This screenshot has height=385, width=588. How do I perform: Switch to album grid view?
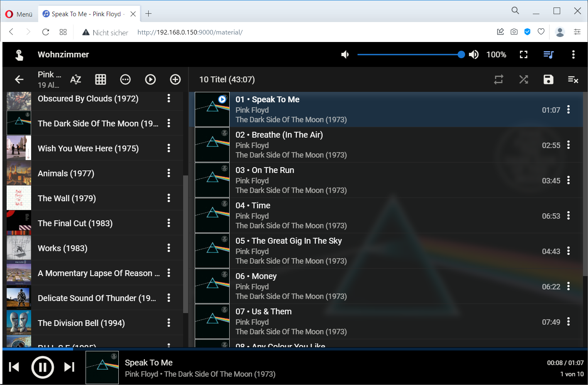click(x=100, y=79)
